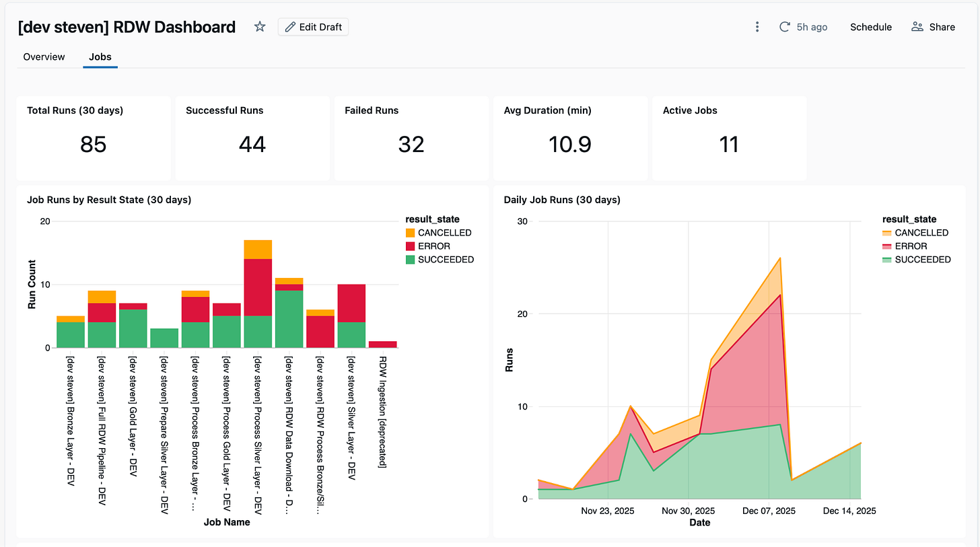
Task: Click the Gold Layer - DEV axis label
Action: coord(133,415)
